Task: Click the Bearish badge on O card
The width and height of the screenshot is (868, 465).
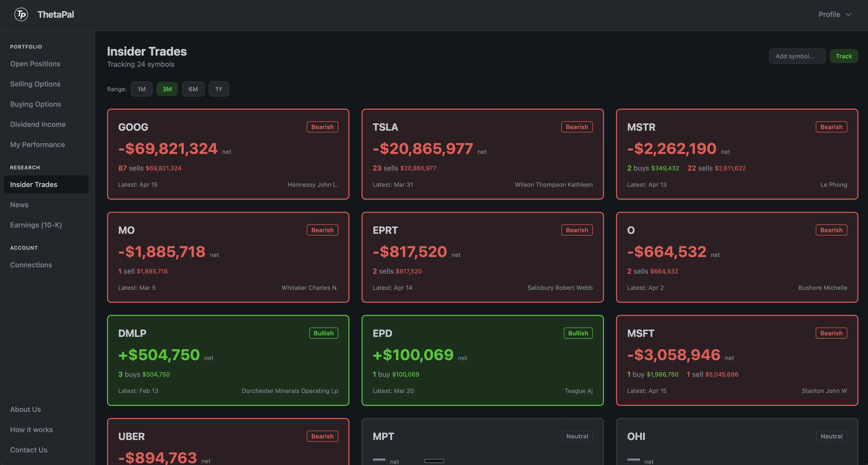Action: pos(831,230)
